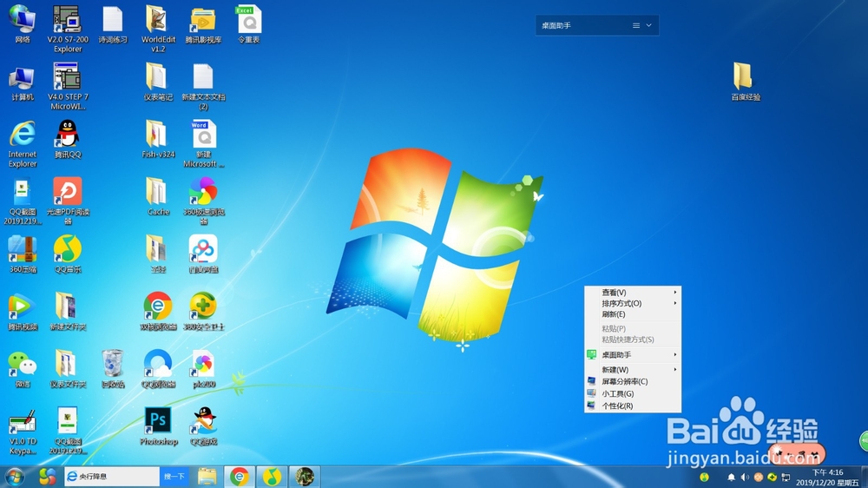
Task: Select the 诗词练习 text file
Action: [x=113, y=23]
